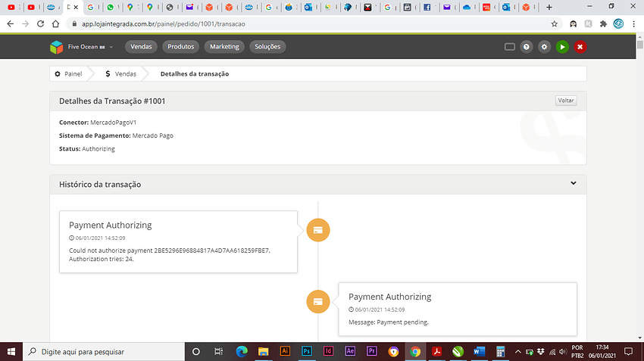
Task: Click the taskbar search box
Action: (x=104, y=352)
